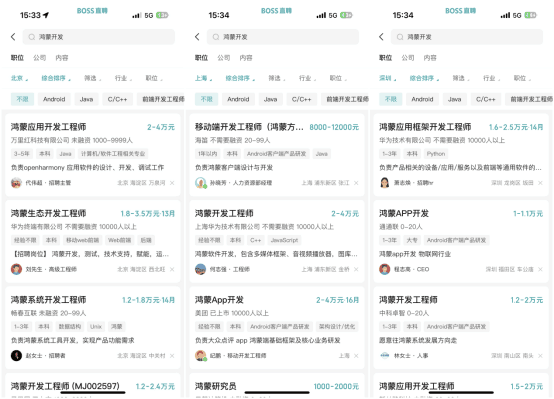Dismiss Shanghai 鸿蒙开发工程师 2-4万元 card X

click(x=356, y=269)
